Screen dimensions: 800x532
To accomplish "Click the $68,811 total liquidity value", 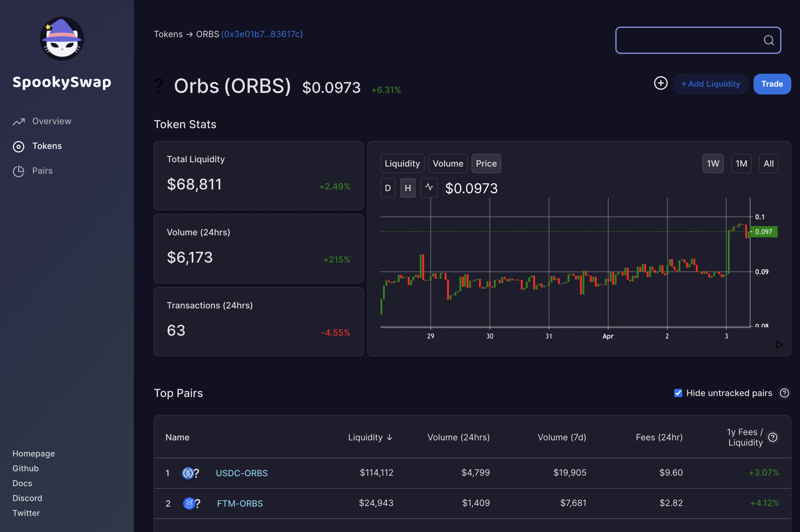I will [x=194, y=185].
